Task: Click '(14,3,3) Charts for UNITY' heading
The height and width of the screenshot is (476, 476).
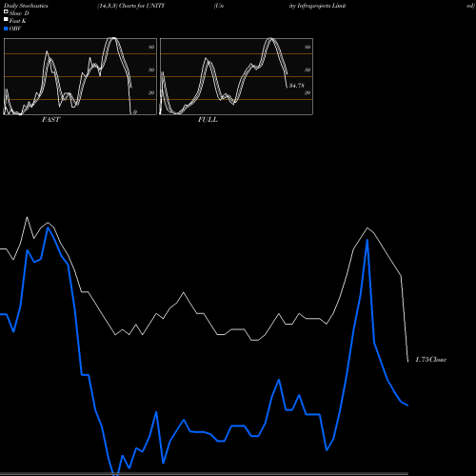Action: pos(131,6)
